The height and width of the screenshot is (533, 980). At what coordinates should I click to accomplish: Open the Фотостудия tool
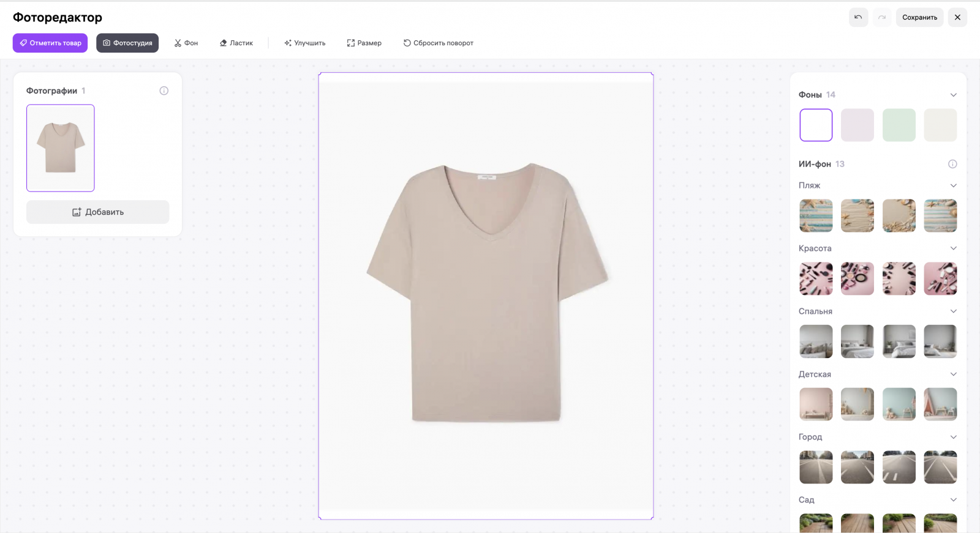[127, 43]
